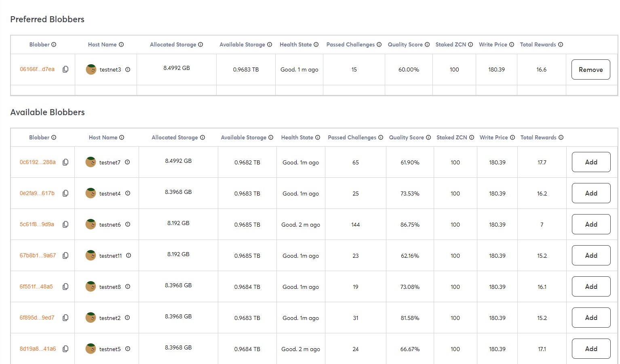Click Allocated Storage info icon in Preferred Blobbers

200,45
